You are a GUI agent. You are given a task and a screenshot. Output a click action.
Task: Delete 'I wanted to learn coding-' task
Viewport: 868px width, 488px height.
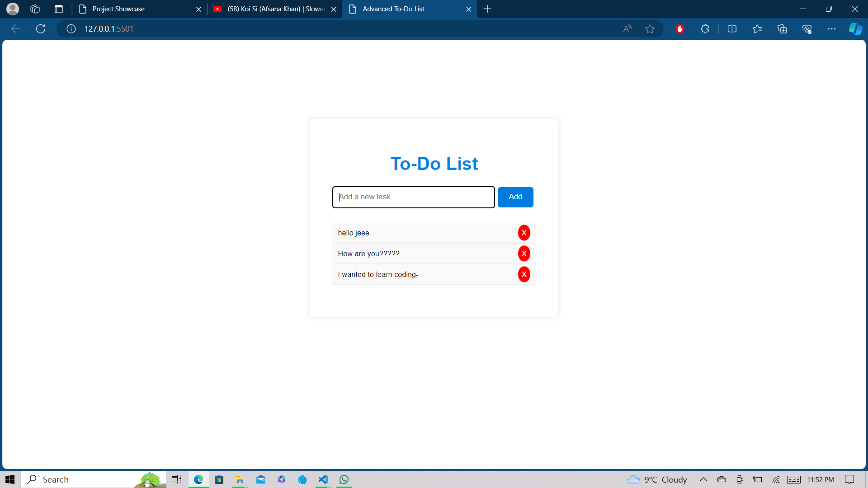[524, 274]
